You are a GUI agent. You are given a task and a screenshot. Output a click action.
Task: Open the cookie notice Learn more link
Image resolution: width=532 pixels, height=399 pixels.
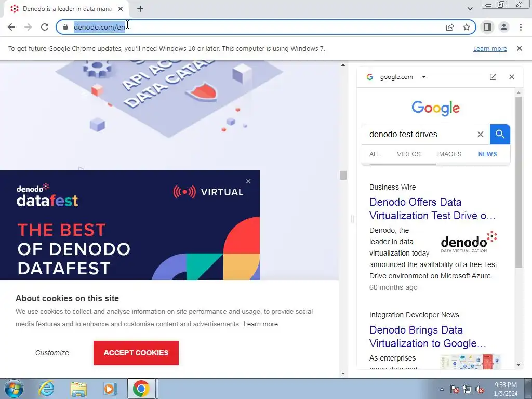point(261,324)
